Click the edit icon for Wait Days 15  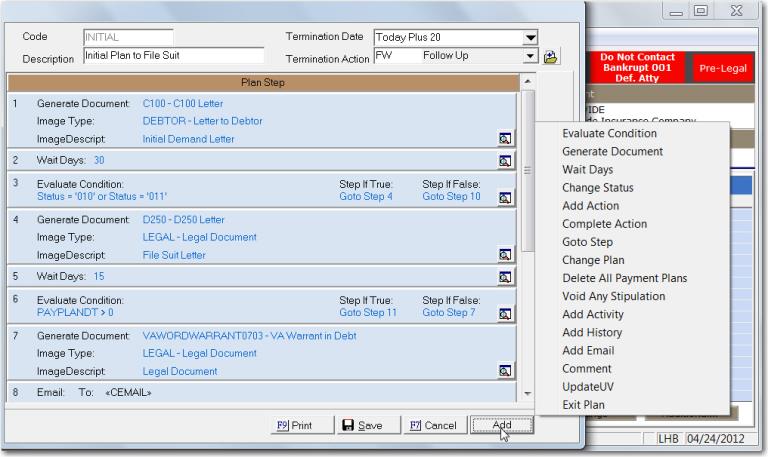click(x=506, y=276)
